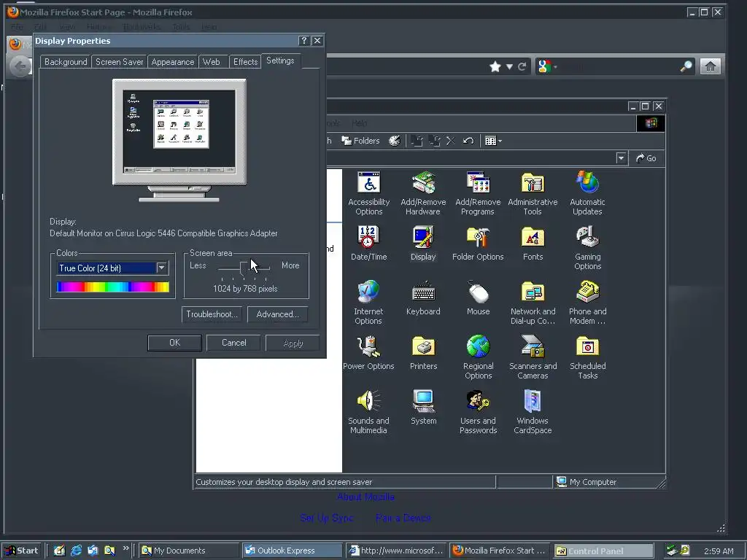This screenshot has height=560, width=747.
Task: Click the Firefox search magnifier icon
Action: (x=686, y=66)
